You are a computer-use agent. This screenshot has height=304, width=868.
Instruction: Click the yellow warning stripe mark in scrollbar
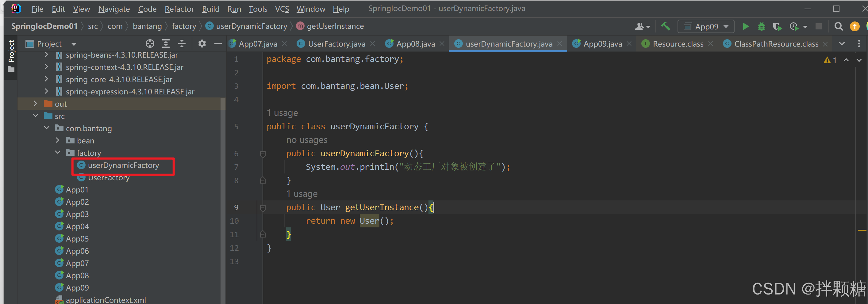coord(862,231)
